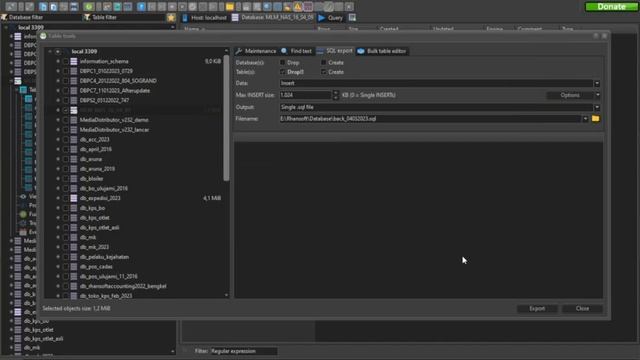Viewport: 640px width, 360px height.
Task: Select db_toko_kps_feb_2023 in dialog tree
Action: [106, 296]
